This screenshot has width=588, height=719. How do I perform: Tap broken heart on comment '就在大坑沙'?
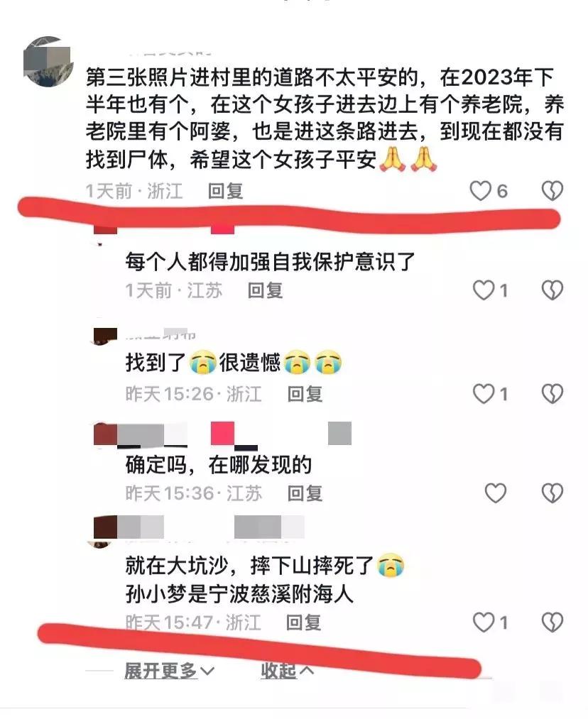[x=552, y=622]
